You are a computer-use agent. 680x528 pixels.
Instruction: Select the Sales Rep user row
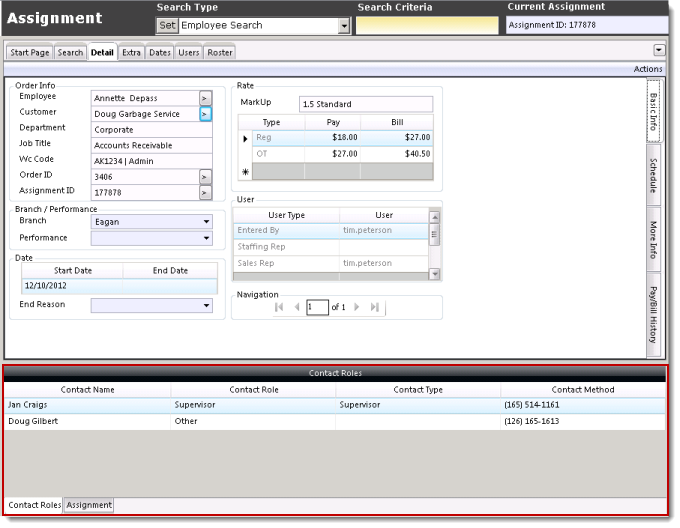coord(331,263)
